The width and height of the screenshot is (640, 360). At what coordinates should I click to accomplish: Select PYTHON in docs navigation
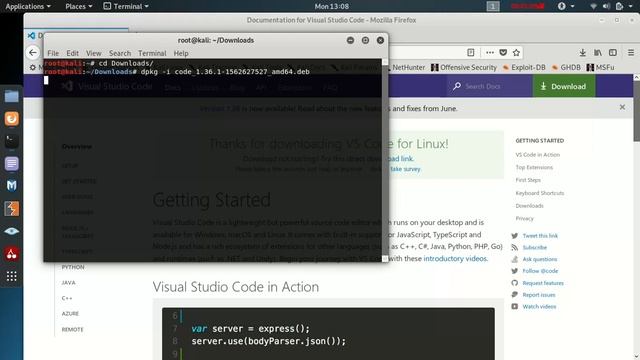[x=73, y=267]
